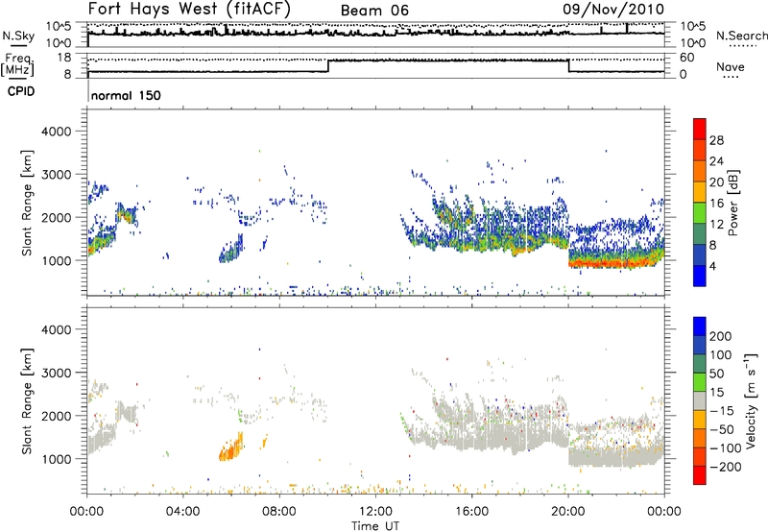Click the "Velocity [m s-1]" colorbar title
The height and width of the screenshot is (532, 768).
[x=750, y=400]
